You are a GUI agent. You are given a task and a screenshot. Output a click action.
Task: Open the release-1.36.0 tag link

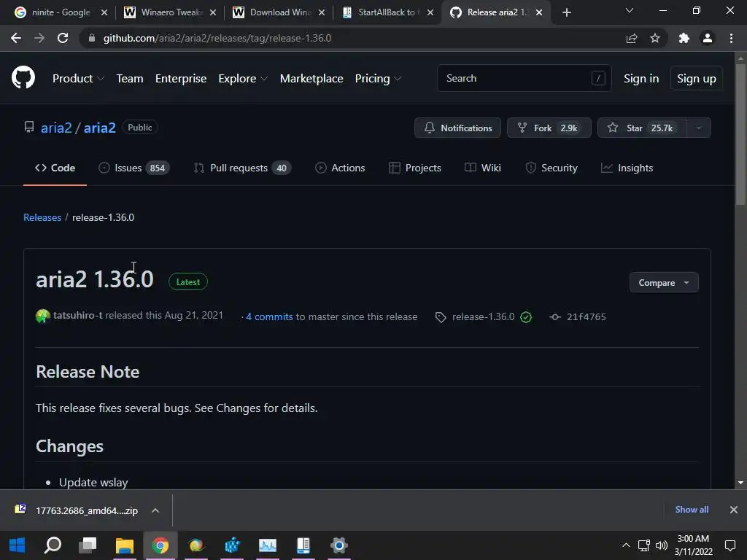[x=483, y=317]
